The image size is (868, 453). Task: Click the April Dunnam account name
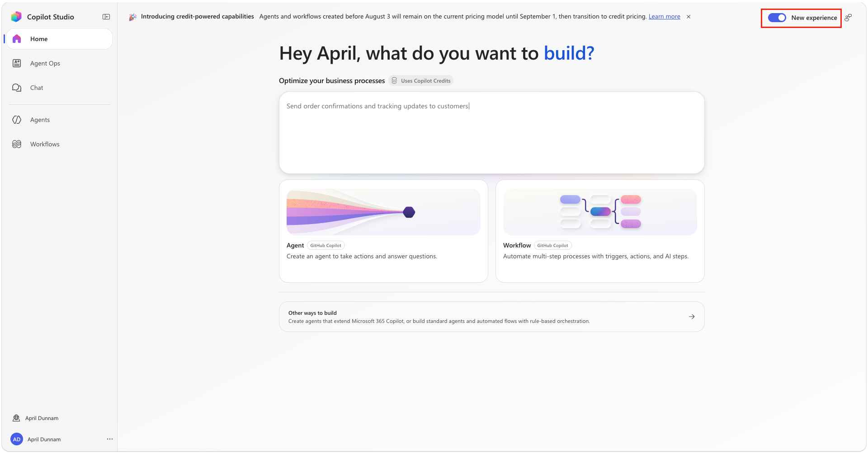[x=44, y=439]
